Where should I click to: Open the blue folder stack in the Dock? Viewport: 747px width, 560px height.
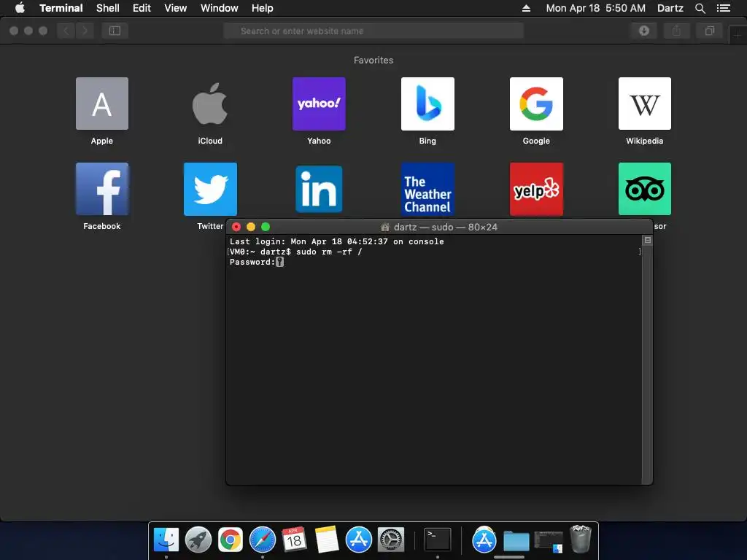coord(516,541)
